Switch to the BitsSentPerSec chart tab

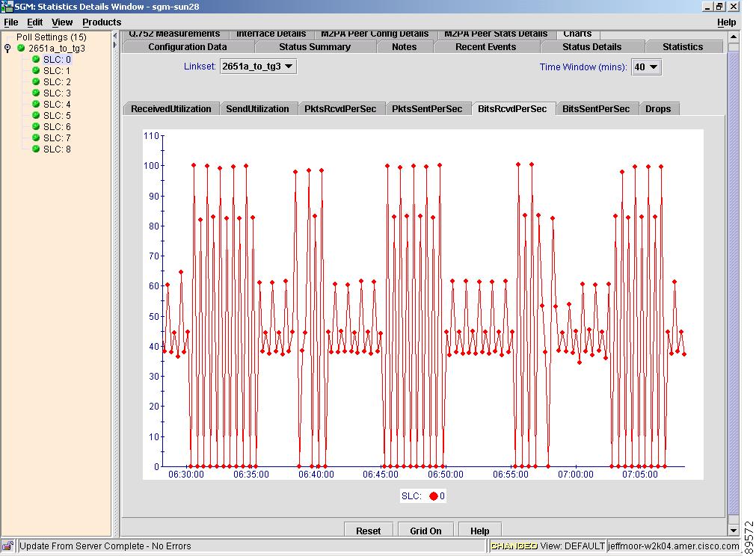[x=596, y=109]
